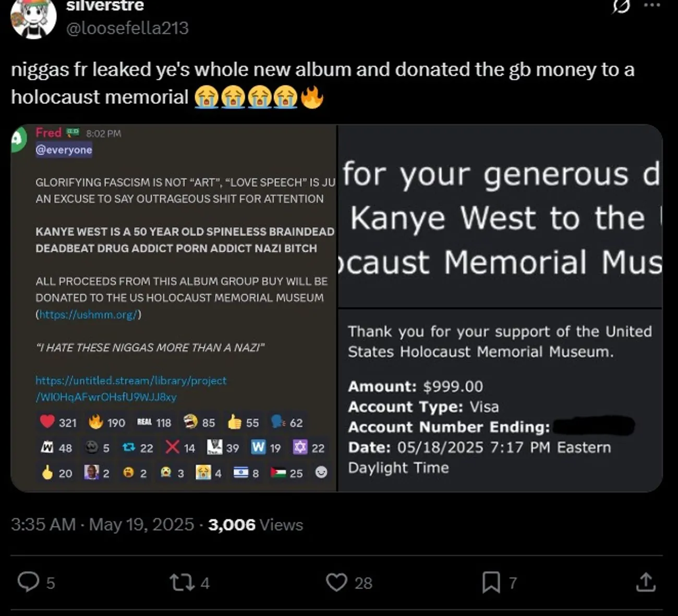Toggle the red X reaction with 14
Screen dimensions: 678x616
point(180,448)
